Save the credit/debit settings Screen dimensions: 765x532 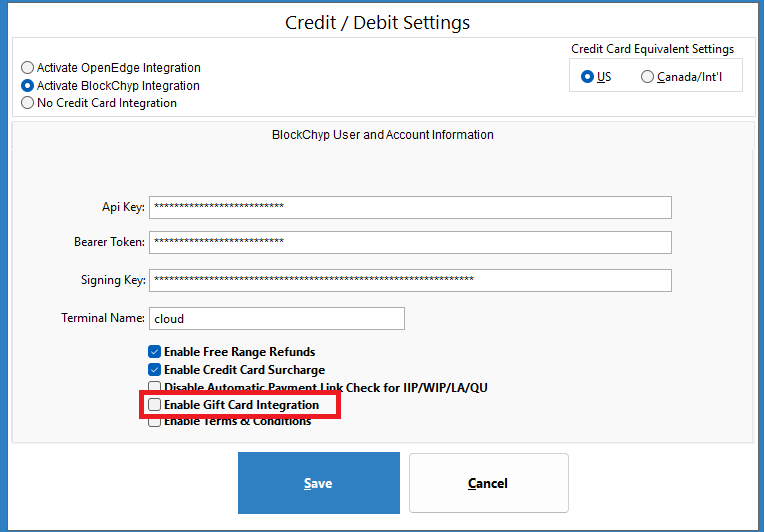pos(319,483)
